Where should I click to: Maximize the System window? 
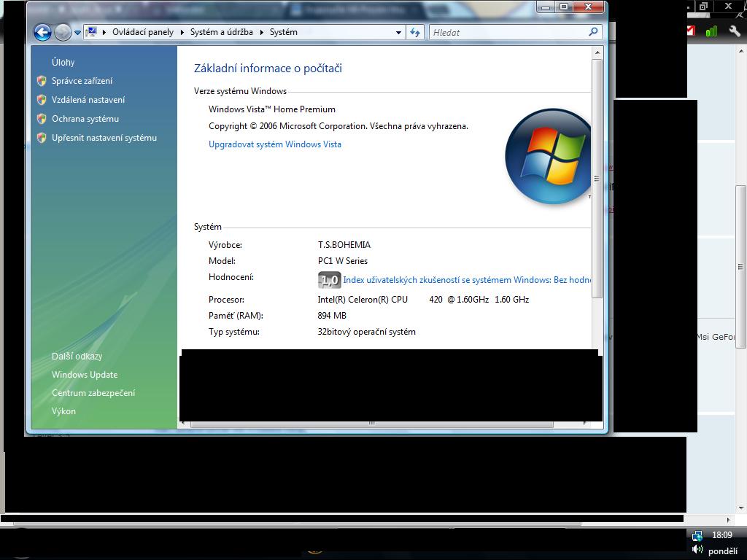[564, 7]
